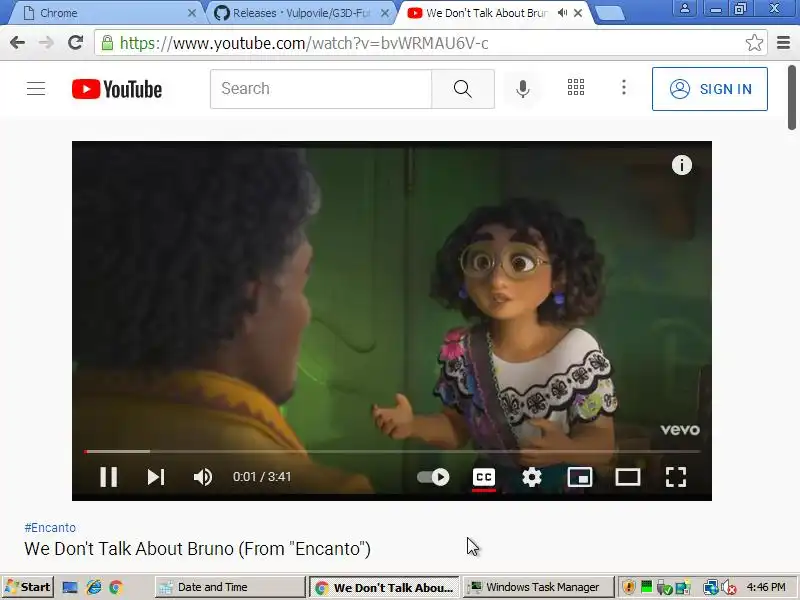
Task: Click the tab audio speaker indicator
Action: click(562, 13)
